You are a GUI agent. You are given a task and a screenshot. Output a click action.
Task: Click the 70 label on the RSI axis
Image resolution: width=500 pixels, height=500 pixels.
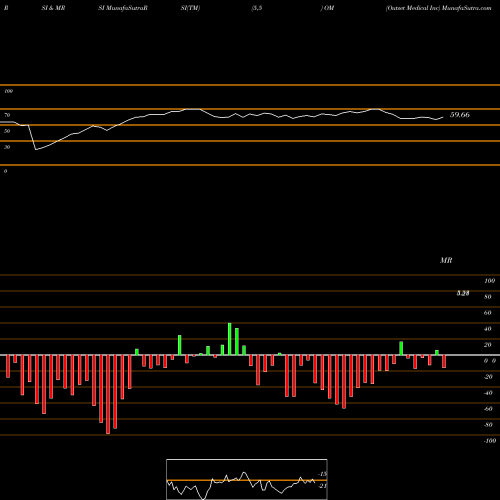(7, 115)
